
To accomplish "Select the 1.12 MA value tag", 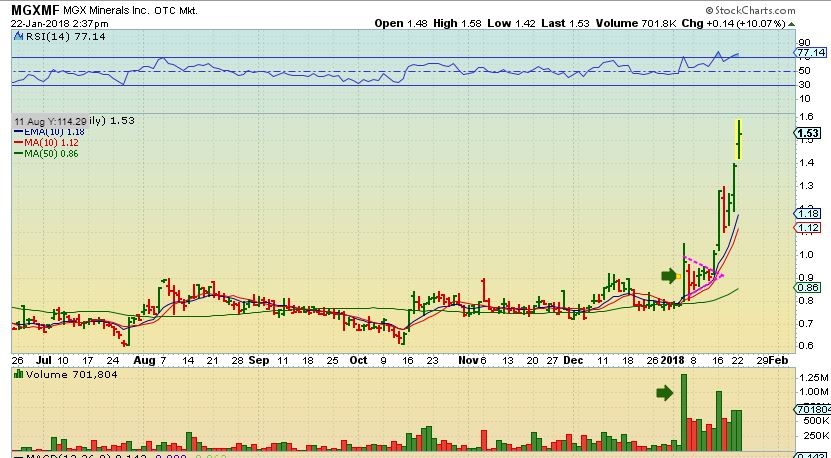I will 807,228.
